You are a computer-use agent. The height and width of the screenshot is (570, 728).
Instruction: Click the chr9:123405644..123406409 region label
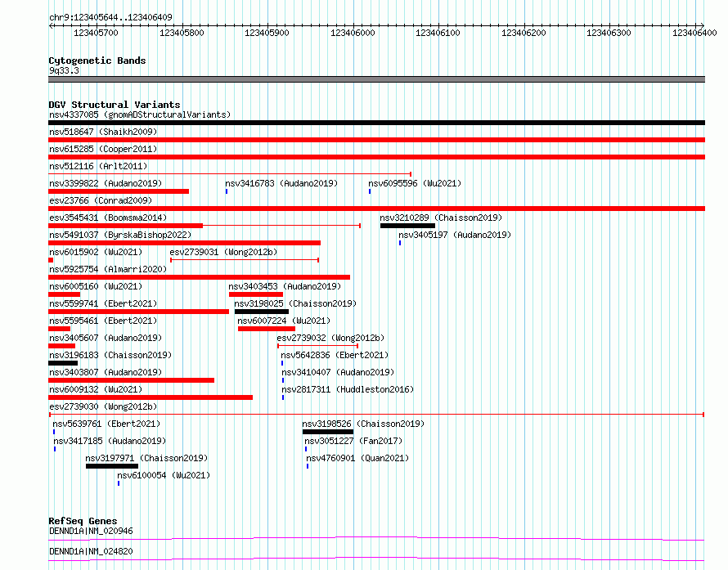(x=110, y=17)
